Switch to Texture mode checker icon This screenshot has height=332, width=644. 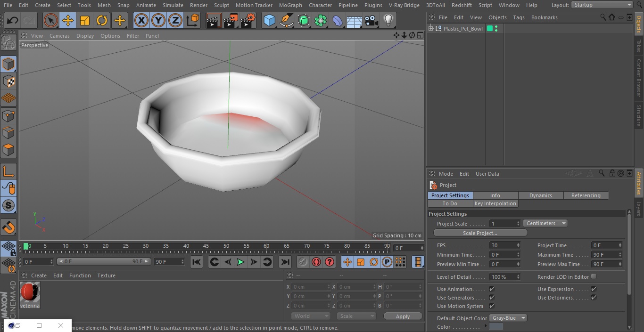[8, 81]
